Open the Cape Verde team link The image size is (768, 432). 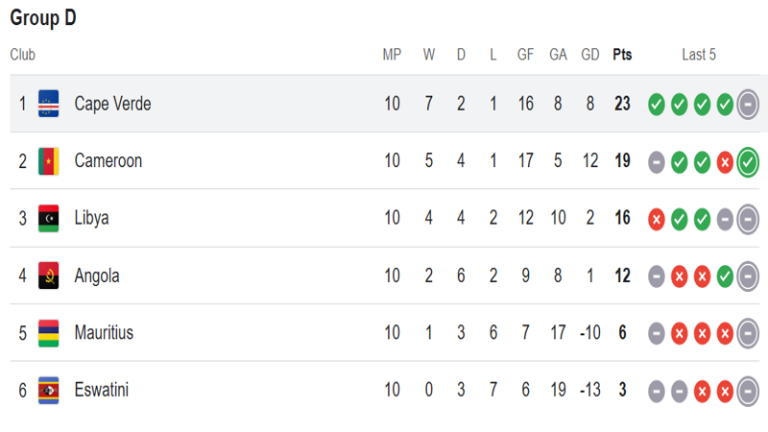coord(113,104)
